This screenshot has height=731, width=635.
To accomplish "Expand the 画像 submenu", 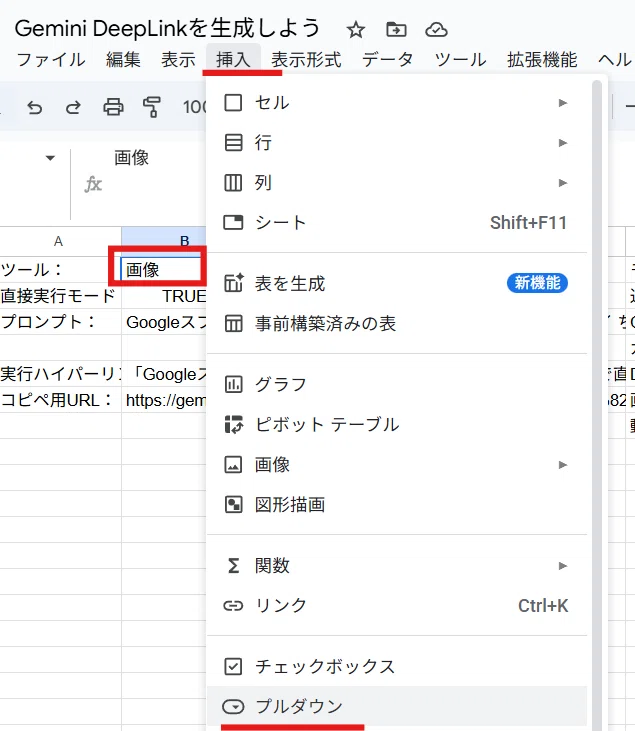I will tap(396, 465).
